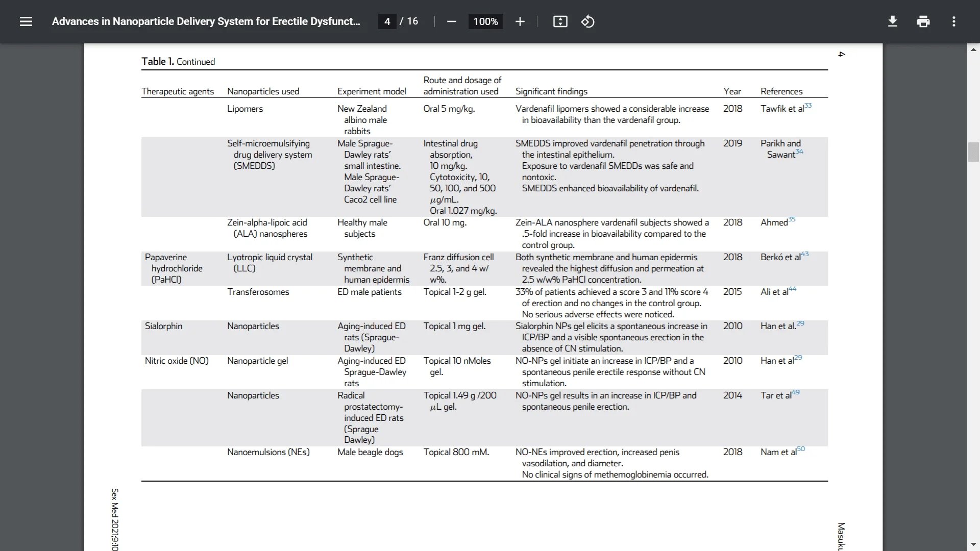Click the 'Lipomers' cell

tap(245, 109)
